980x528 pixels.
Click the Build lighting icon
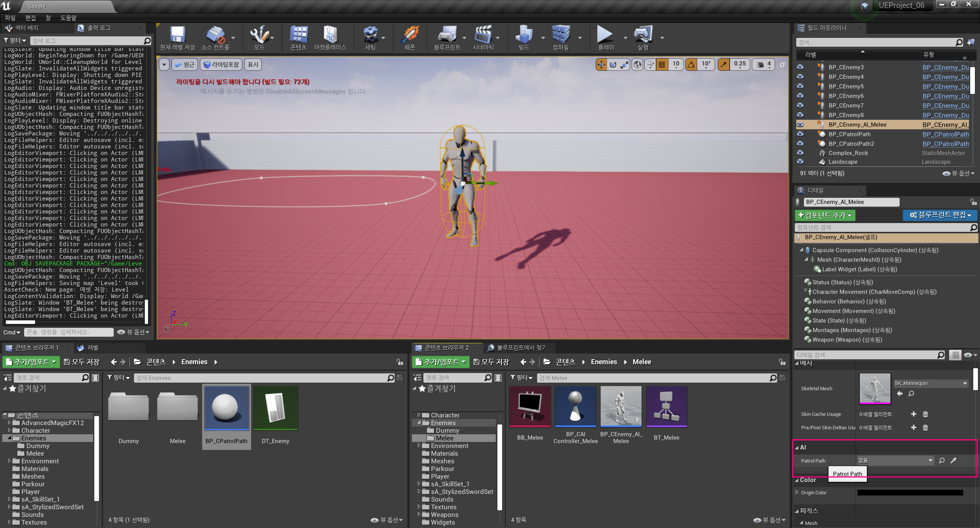[x=524, y=35]
